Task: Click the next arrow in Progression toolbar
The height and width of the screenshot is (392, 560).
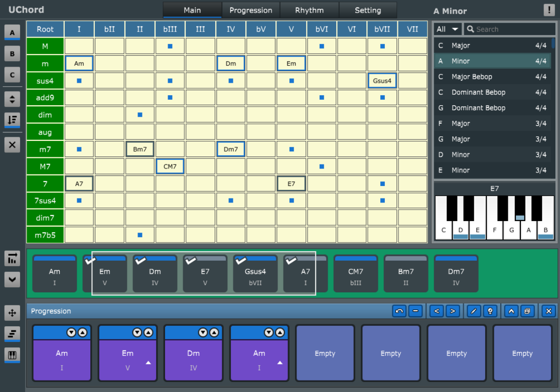Action: coord(453,311)
